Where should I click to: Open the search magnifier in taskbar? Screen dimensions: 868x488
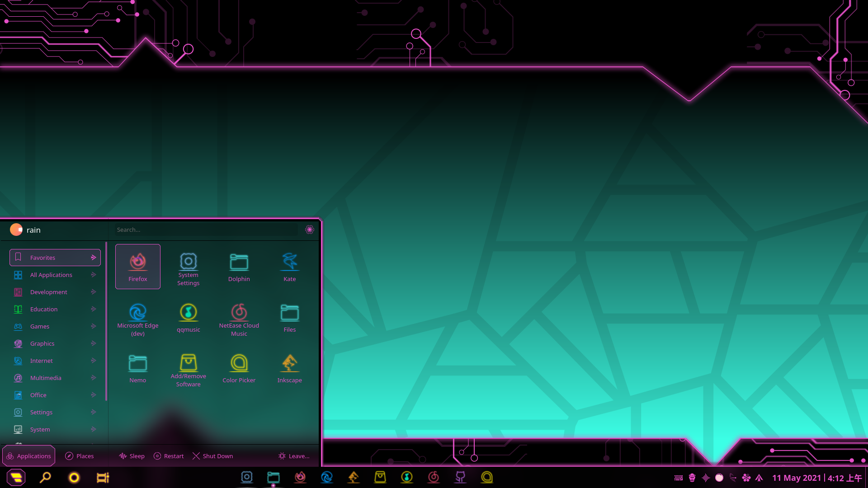(46, 478)
